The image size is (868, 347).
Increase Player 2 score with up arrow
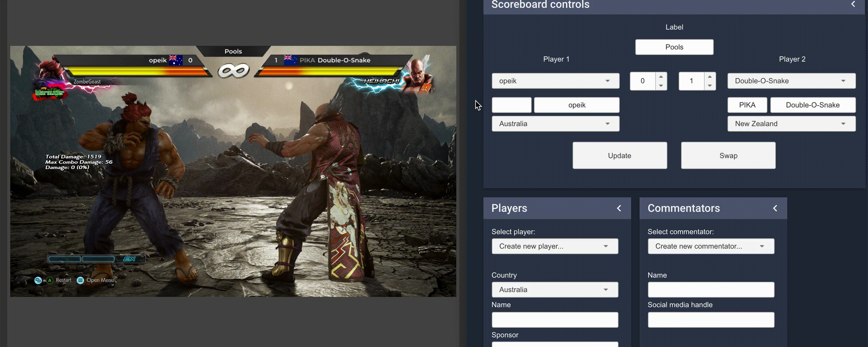[710, 77]
